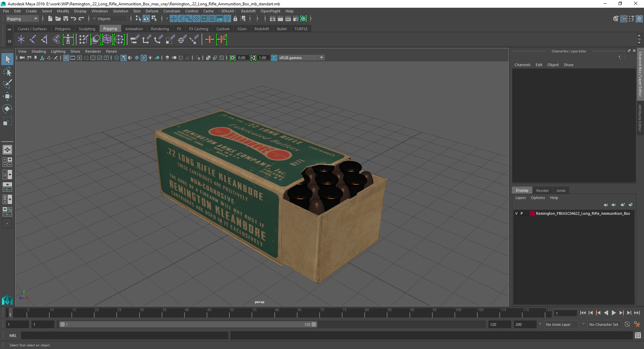Switch to the Animation shelf tab
Image resolution: width=644 pixels, height=349 pixels.
(x=134, y=29)
